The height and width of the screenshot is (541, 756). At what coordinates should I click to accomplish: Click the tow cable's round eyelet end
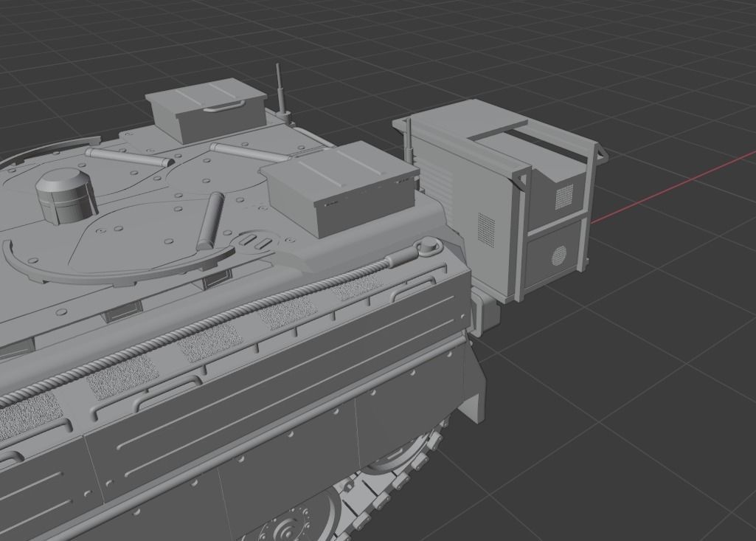(427, 247)
